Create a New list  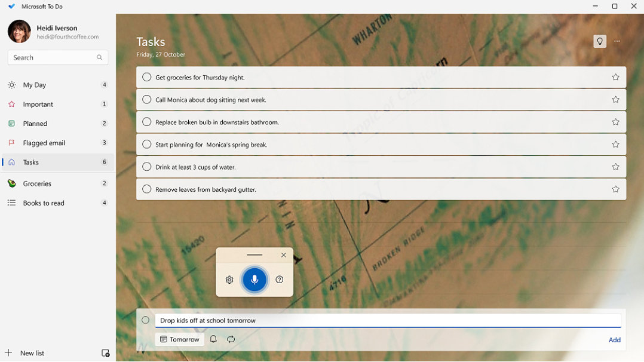tap(32, 353)
